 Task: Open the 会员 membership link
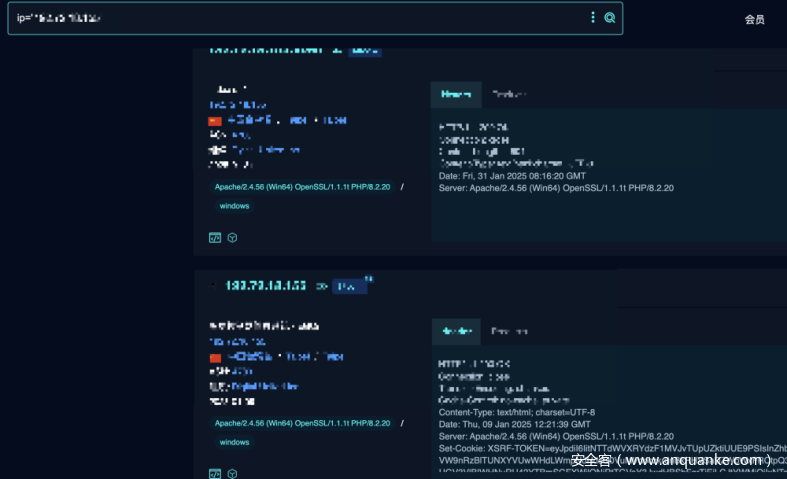coord(754,19)
